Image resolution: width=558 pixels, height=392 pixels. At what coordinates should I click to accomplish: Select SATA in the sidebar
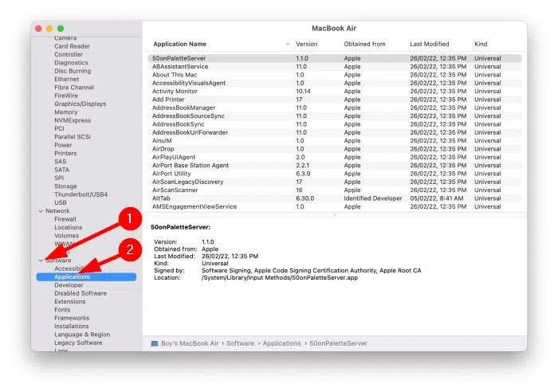(x=61, y=170)
